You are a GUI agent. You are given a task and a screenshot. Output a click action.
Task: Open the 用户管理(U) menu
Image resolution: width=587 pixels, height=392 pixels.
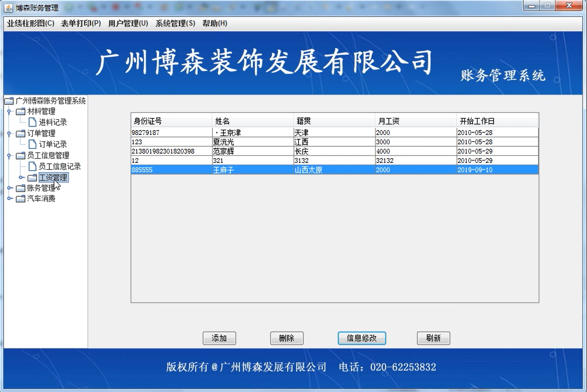(x=128, y=24)
